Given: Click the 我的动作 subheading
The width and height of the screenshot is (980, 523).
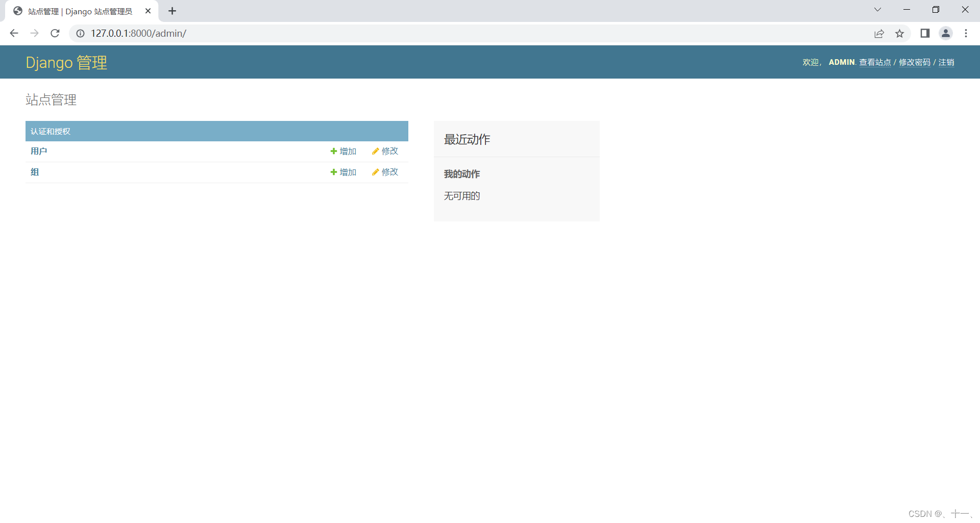Looking at the screenshot, I should tap(462, 174).
